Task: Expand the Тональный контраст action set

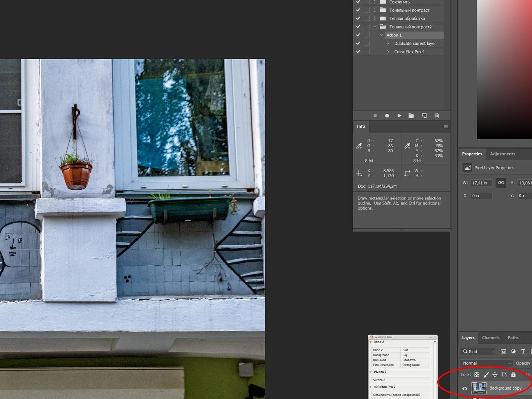Action: coord(375,10)
